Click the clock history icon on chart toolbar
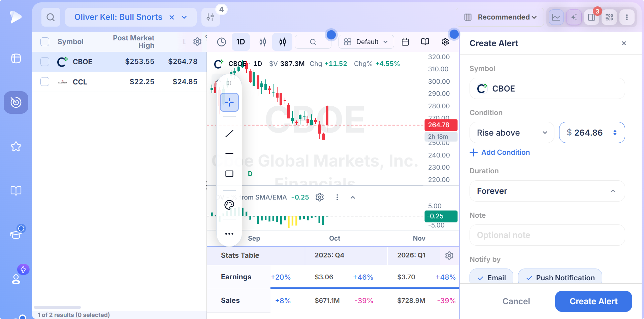 (221, 42)
